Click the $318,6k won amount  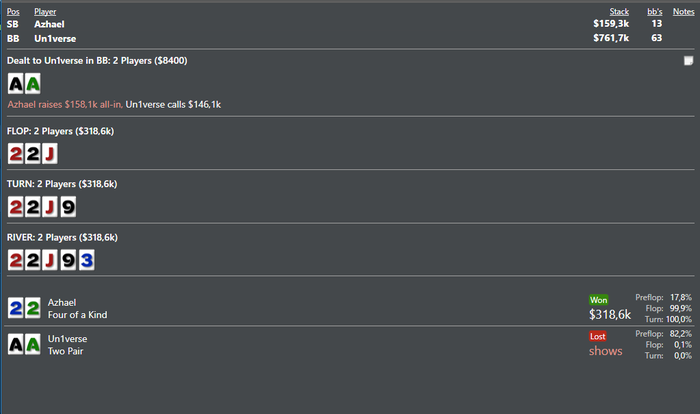(610, 314)
